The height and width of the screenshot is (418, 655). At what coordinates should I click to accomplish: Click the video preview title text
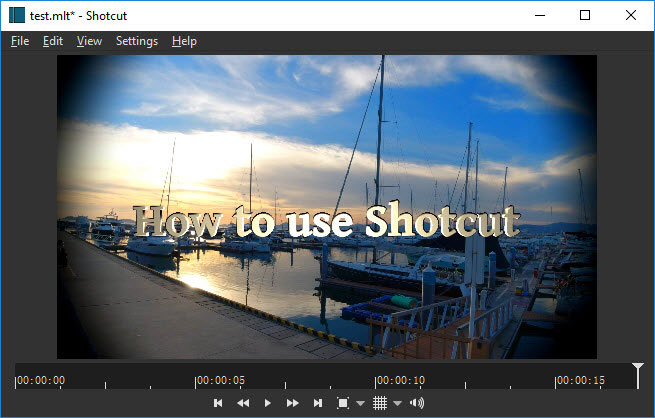[x=327, y=221]
